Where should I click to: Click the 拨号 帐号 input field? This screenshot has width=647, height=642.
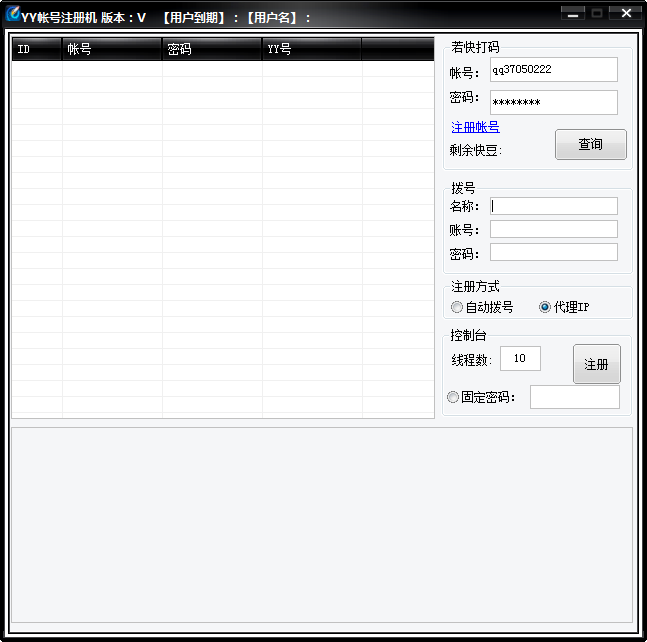[553, 229]
